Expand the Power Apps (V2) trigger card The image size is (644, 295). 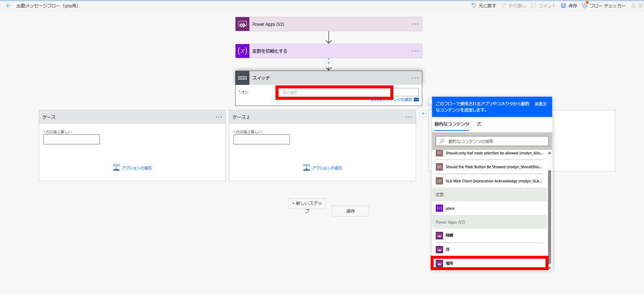[329, 24]
